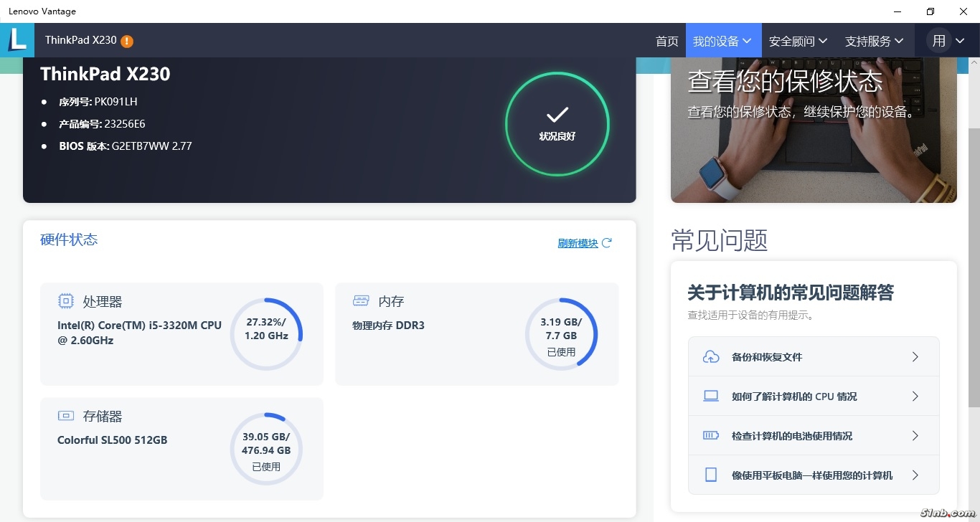Click the serial number text PK091LH
The width and height of the screenshot is (980, 522).
116,102
